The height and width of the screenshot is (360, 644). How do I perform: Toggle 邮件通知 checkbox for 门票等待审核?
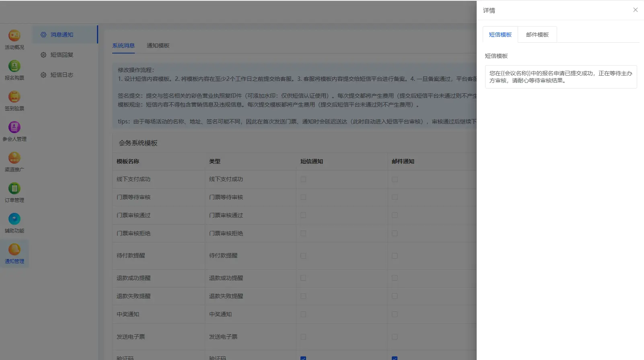tap(395, 197)
